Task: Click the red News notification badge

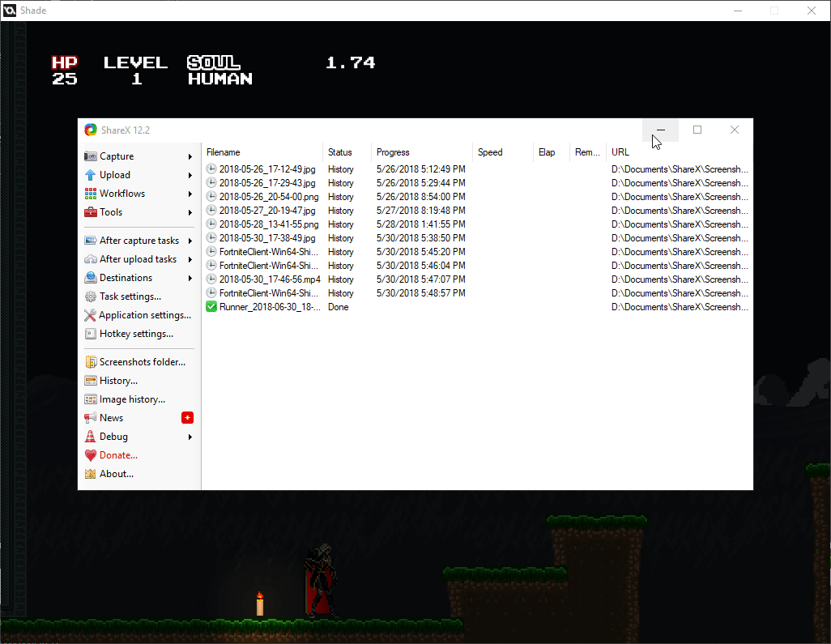Action: click(x=187, y=418)
